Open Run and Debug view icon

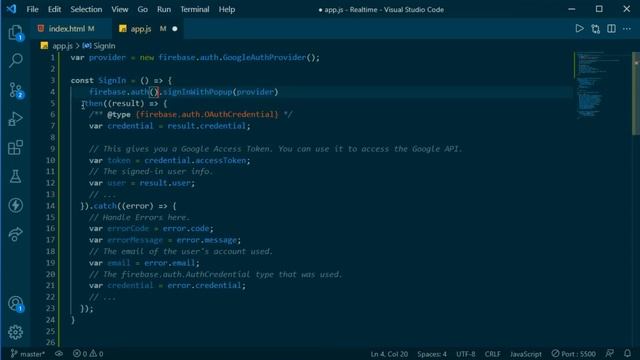[16, 119]
